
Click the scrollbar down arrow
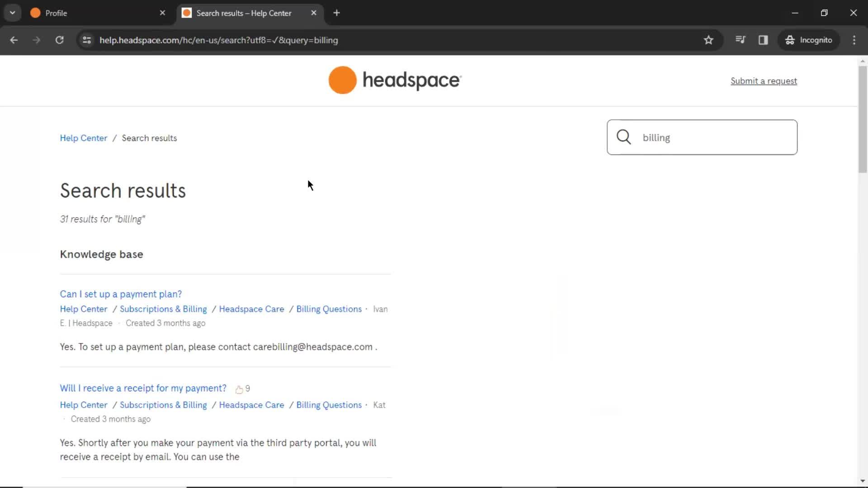coord(863,481)
